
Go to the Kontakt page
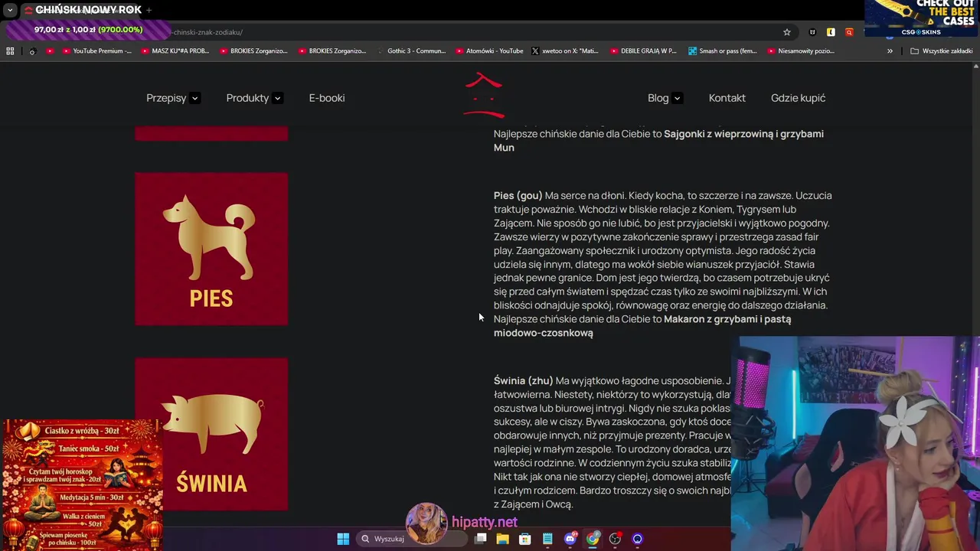pos(727,98)
